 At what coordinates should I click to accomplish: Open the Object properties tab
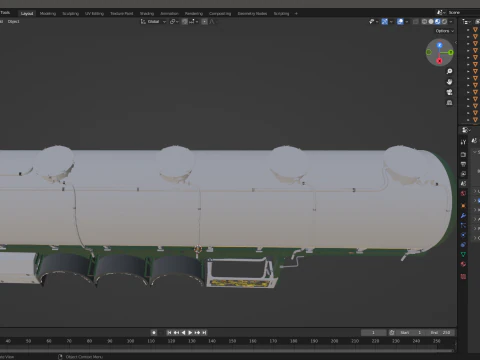coord(463,206)
